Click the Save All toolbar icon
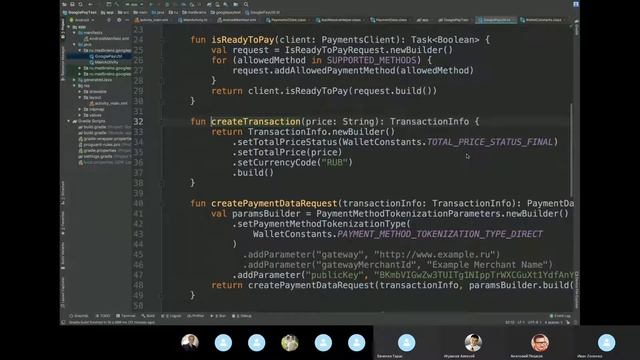 point(72,4)
